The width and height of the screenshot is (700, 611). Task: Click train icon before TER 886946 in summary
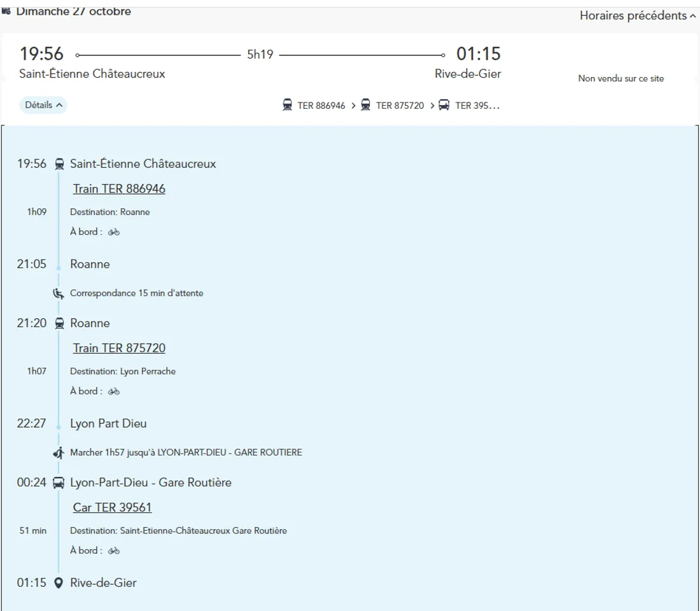coord(288,106)
